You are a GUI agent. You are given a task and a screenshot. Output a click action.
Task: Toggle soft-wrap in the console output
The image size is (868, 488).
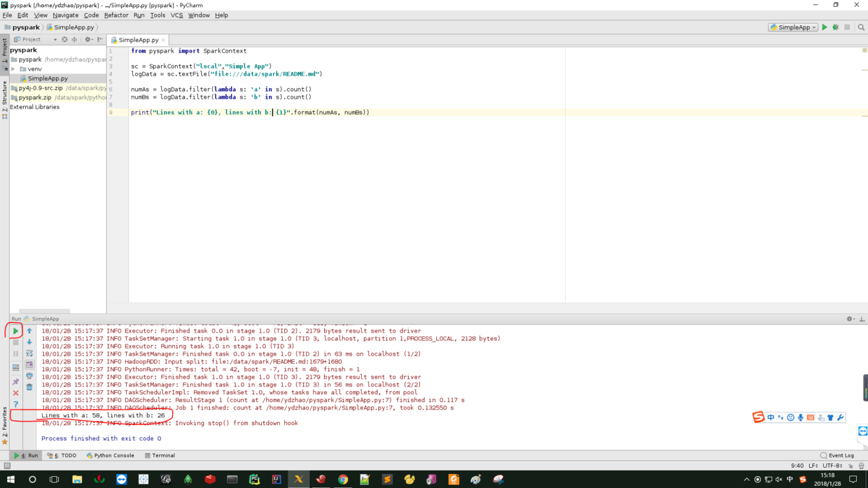[29, 354]
